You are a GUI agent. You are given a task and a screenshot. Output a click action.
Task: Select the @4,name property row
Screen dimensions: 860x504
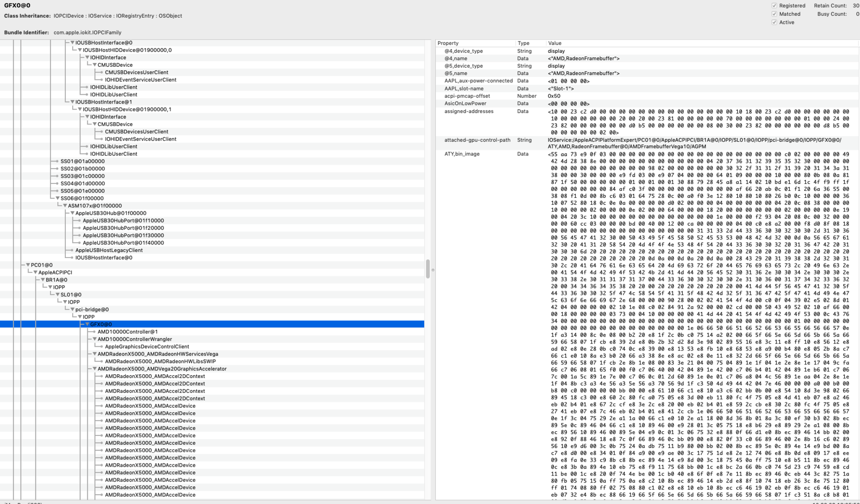pos(647,58)
